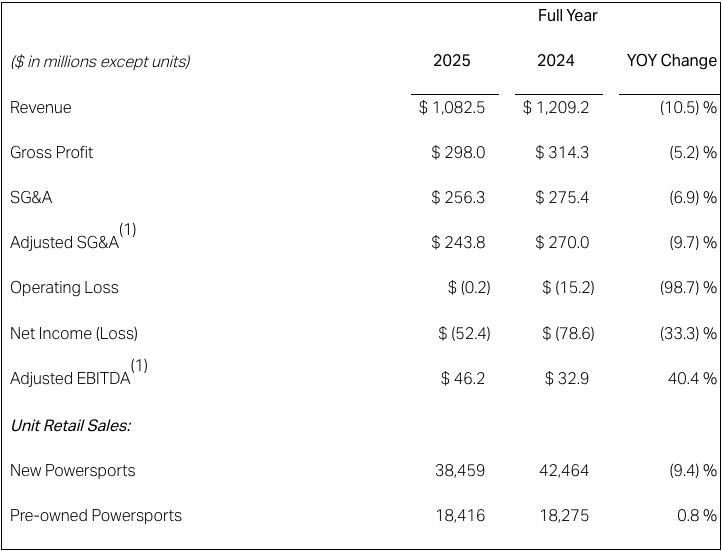The width and height of the screenshot is (723, 551).
Task: Click the Net Income (Loss) label
Action: (x=74, y=333)
